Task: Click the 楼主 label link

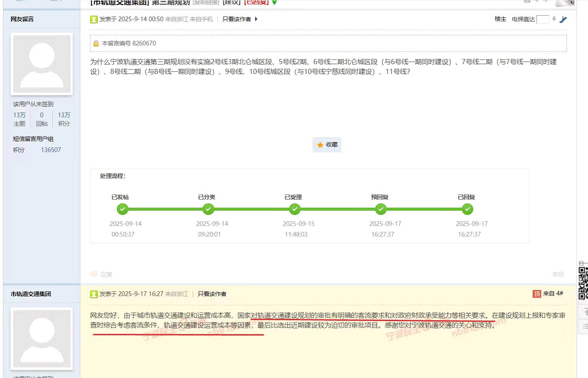Action: 500,19
